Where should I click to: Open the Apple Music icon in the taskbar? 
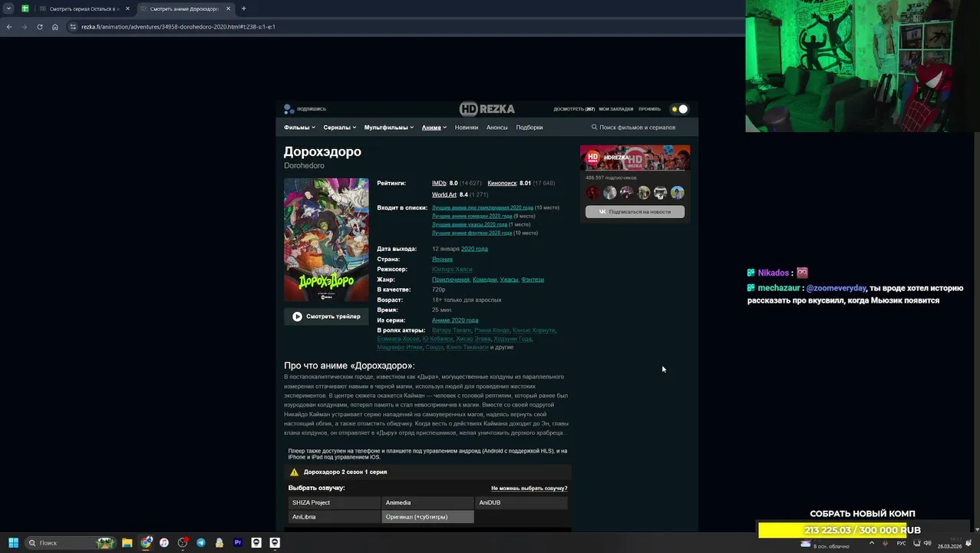[x=164, y=543]
